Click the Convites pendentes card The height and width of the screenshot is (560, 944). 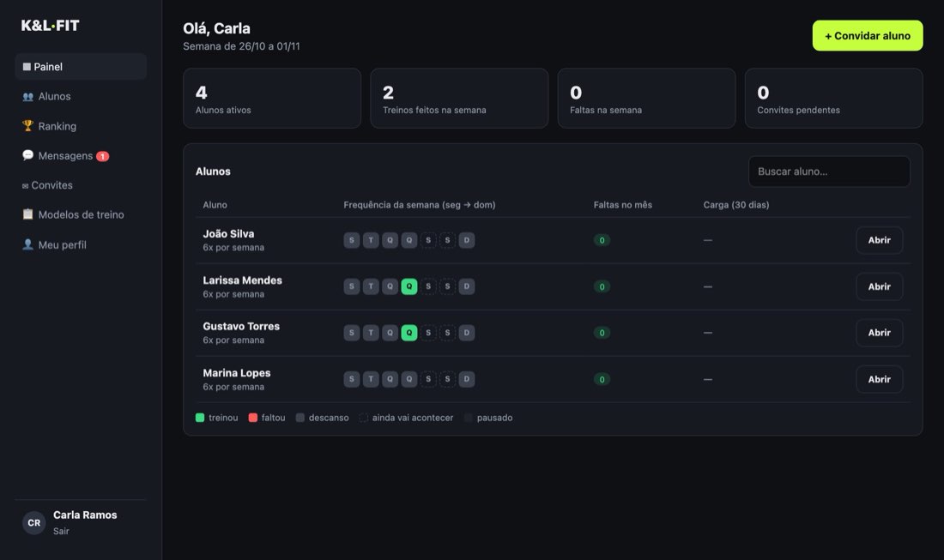(x=834, y=98)
